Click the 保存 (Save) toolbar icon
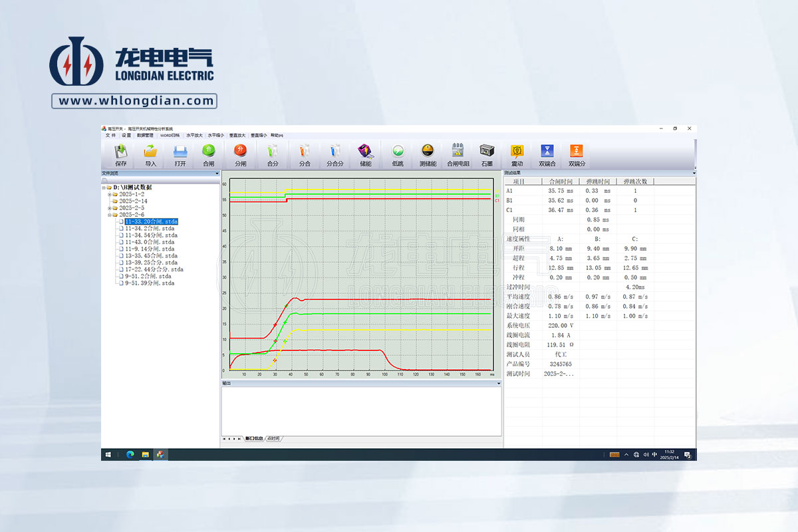 pos(120,152)
